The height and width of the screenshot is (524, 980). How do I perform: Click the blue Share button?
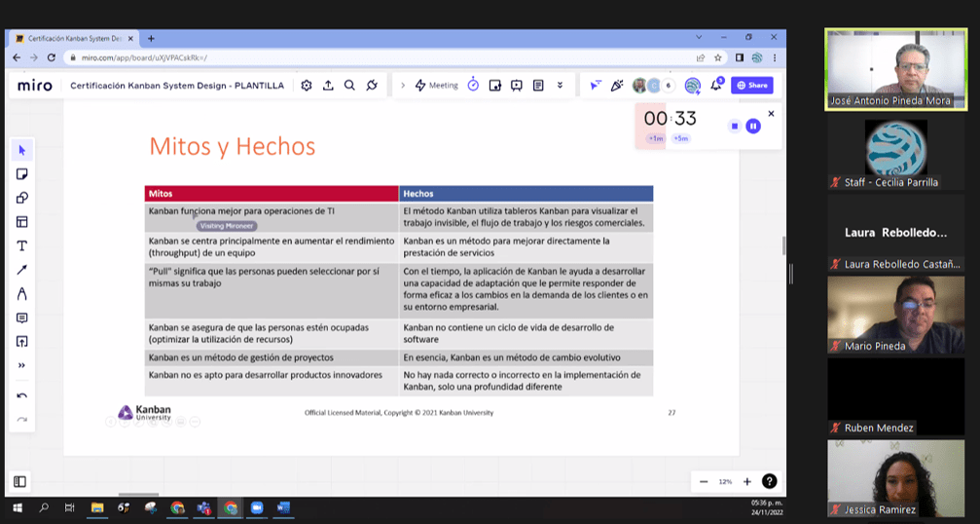pyautogui.click(x=752, y=86)
